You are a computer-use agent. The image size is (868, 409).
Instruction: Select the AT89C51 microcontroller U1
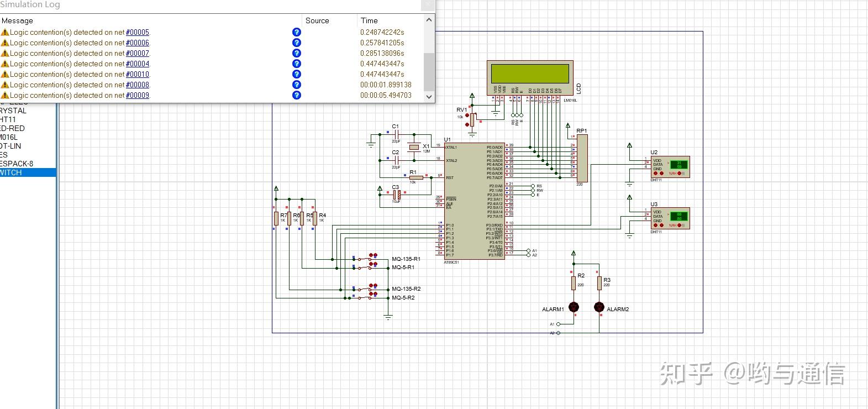[x=474, y=201]
